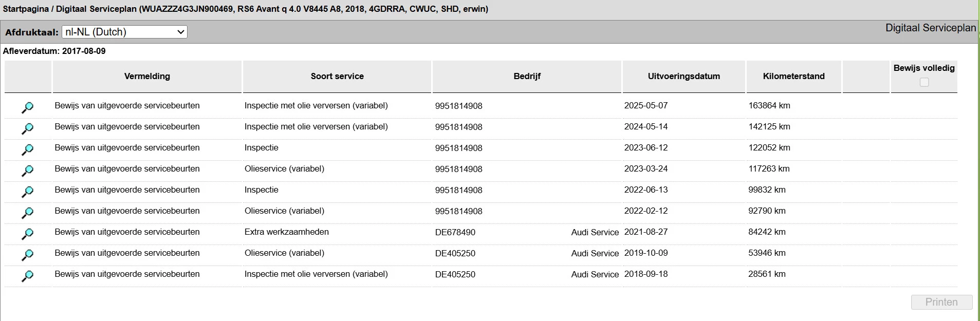Click the magnifier icon for 142125 km service
The image size is (980, 321).
pos(27,128)
